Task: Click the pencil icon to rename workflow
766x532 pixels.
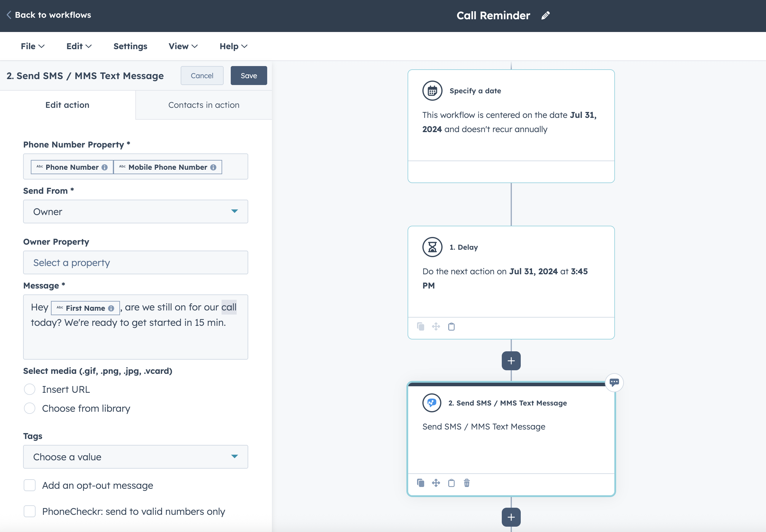Action: [x=545, y=15]
